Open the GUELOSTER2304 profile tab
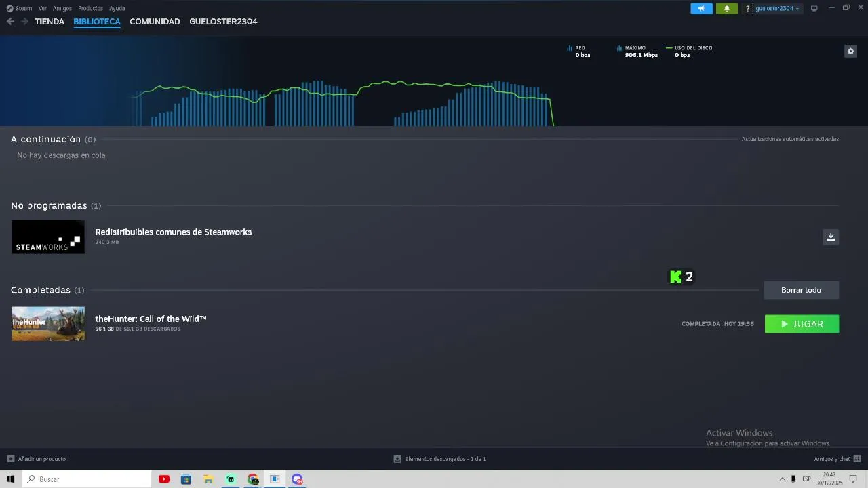Viewport: 868px width, 488px height. [x=223, y=22]
